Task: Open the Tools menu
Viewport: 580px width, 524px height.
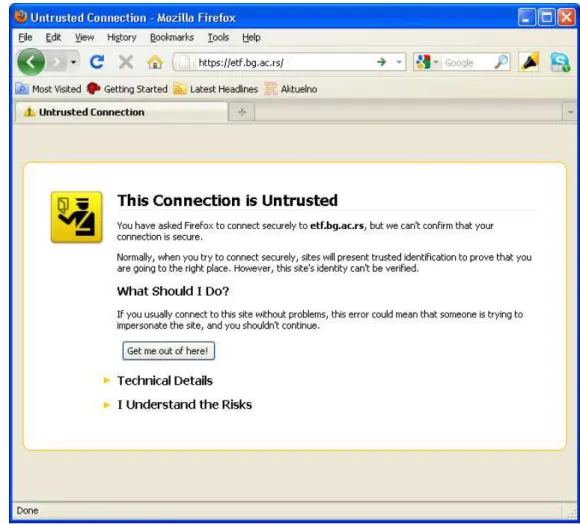Action: 218,37
